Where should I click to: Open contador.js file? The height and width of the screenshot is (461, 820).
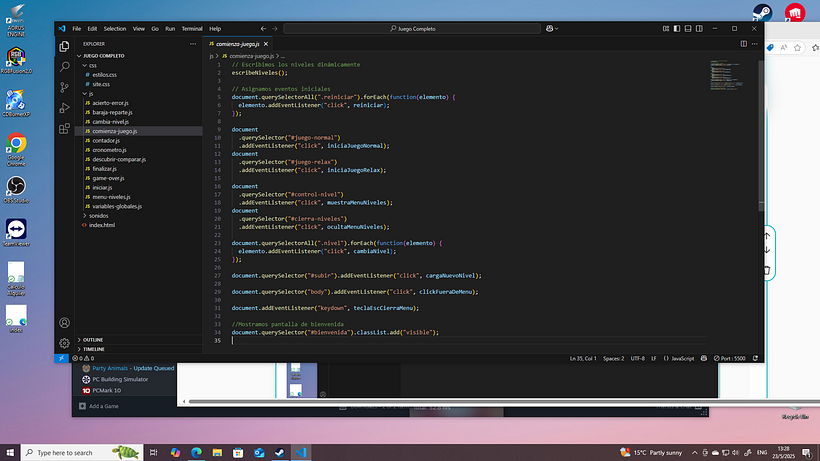(106, 141)
